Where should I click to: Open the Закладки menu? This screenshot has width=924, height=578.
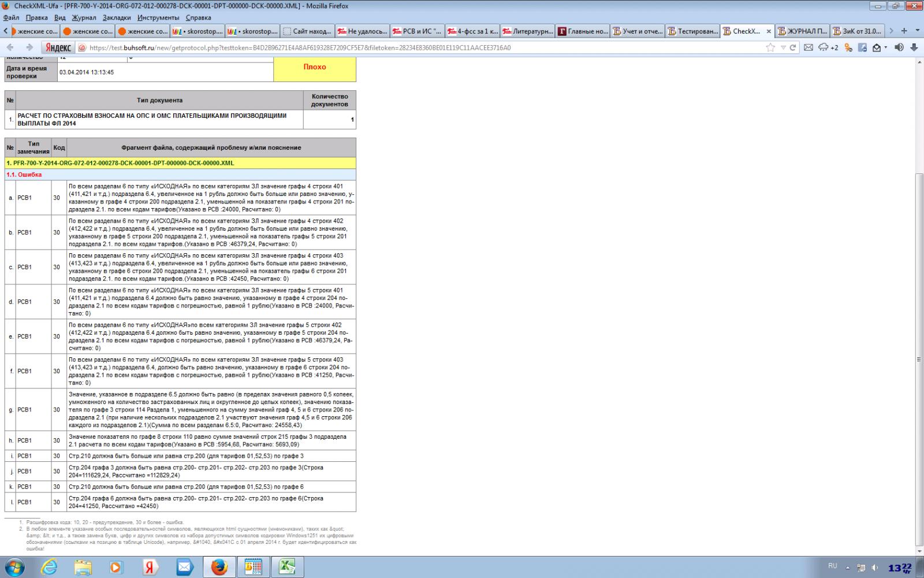coord(117,17)
